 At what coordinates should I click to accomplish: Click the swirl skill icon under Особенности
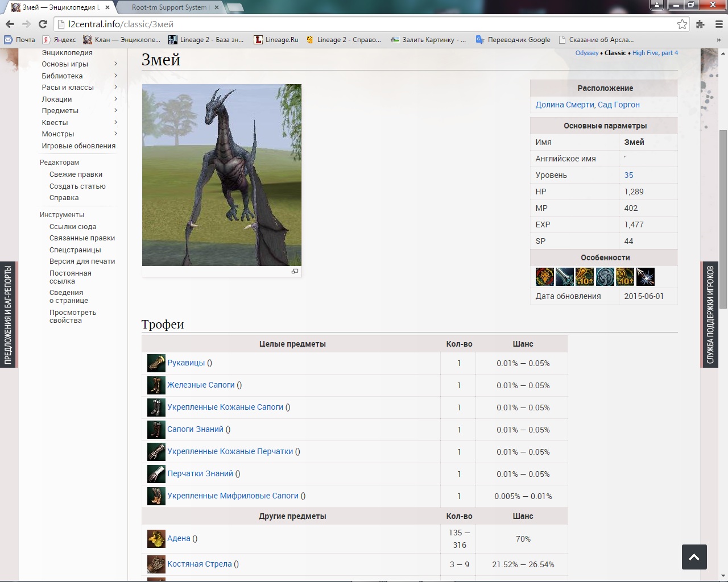pos(605,277)
